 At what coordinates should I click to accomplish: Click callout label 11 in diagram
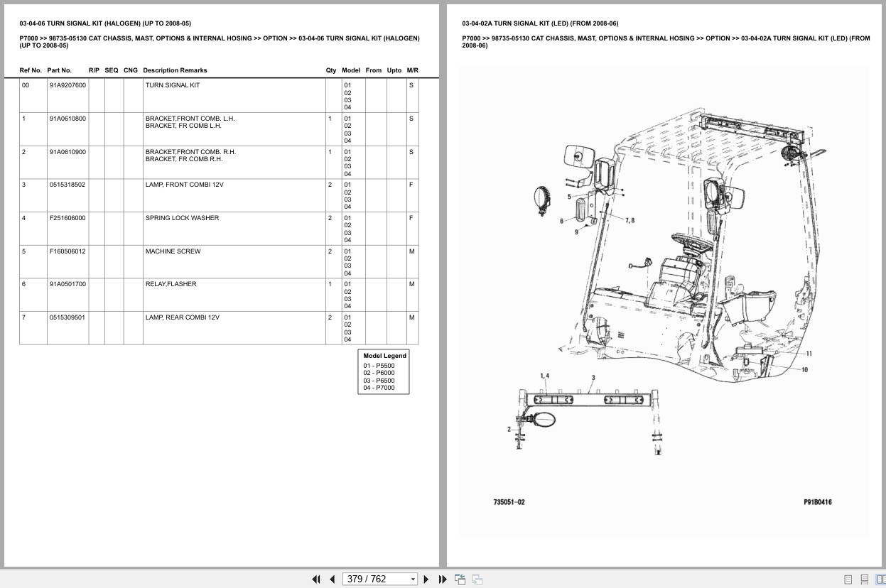[x=809, y=353]
